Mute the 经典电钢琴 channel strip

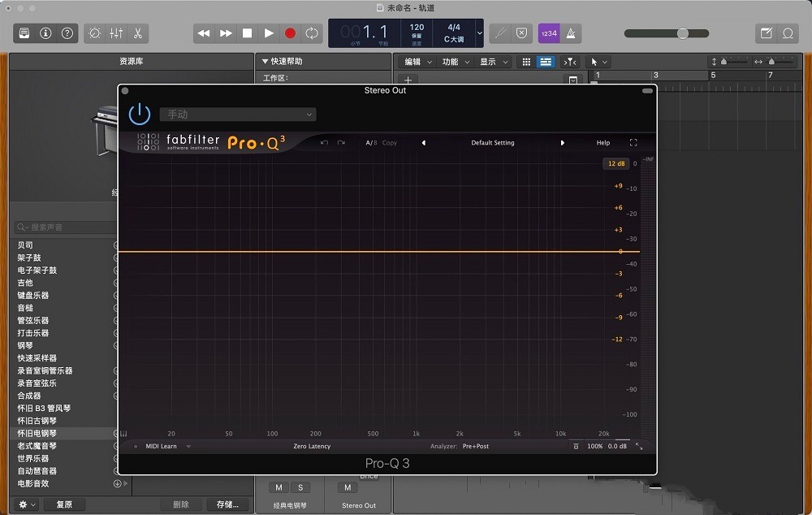click(x=279, y=487)
